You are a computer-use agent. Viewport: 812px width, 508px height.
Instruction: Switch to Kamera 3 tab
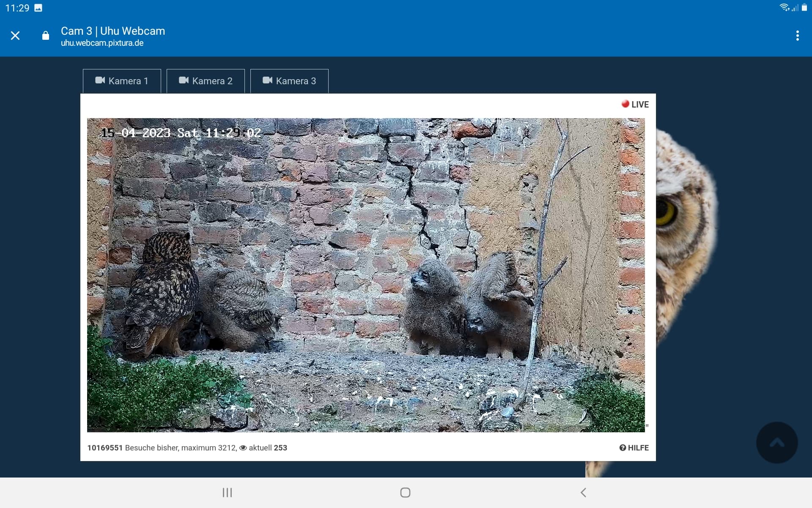(x=289, y=81)
